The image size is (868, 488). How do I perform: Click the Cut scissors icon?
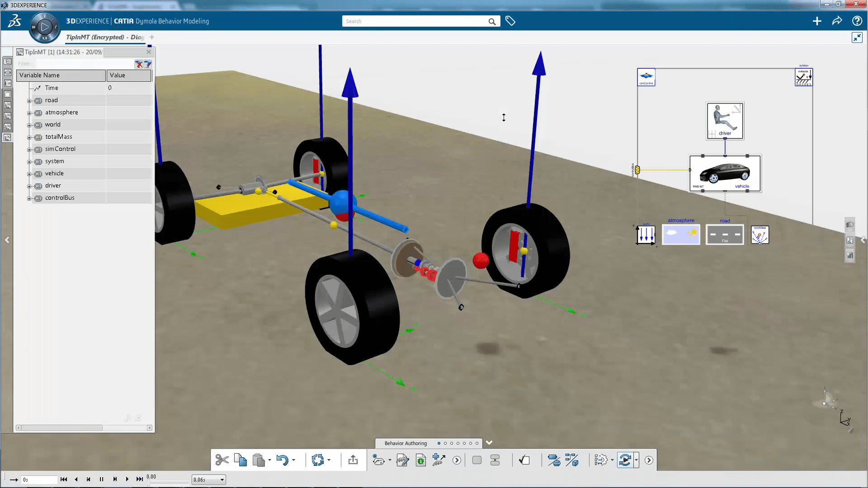222,460
